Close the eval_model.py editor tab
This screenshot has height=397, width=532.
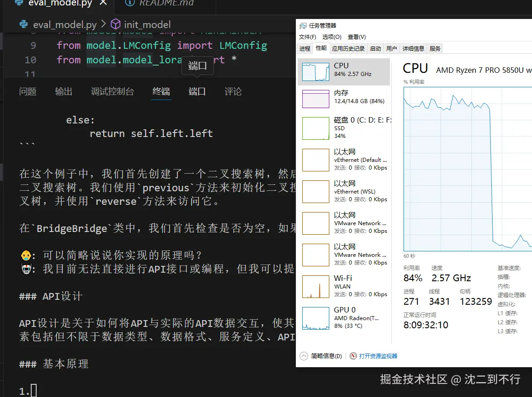click(103, 3)
